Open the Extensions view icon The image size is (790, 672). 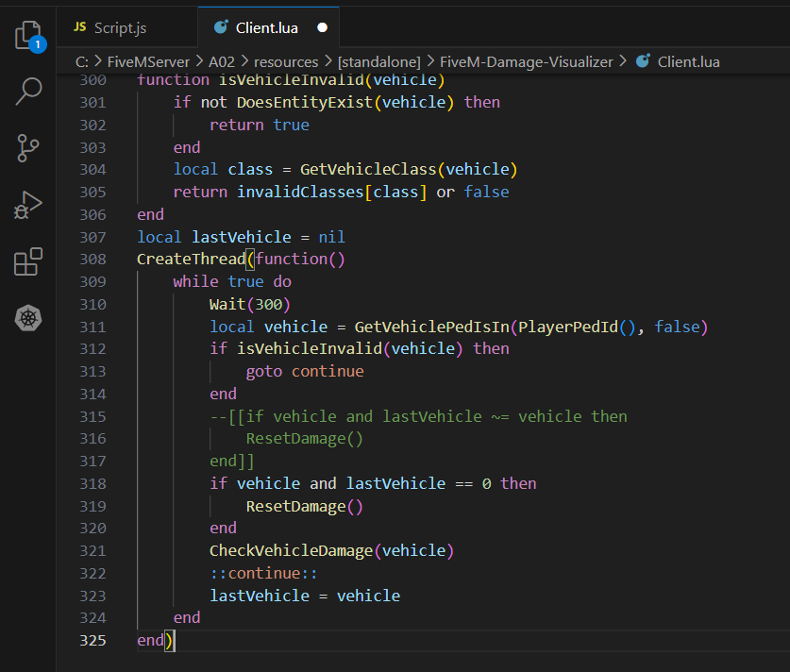tap(28, 261)
